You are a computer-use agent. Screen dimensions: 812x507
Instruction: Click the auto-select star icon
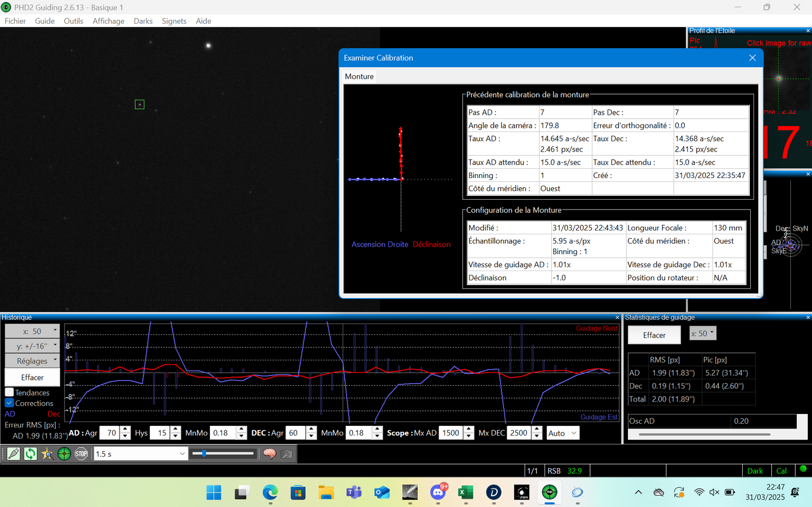pyautogui.click(x=47, y=454)
